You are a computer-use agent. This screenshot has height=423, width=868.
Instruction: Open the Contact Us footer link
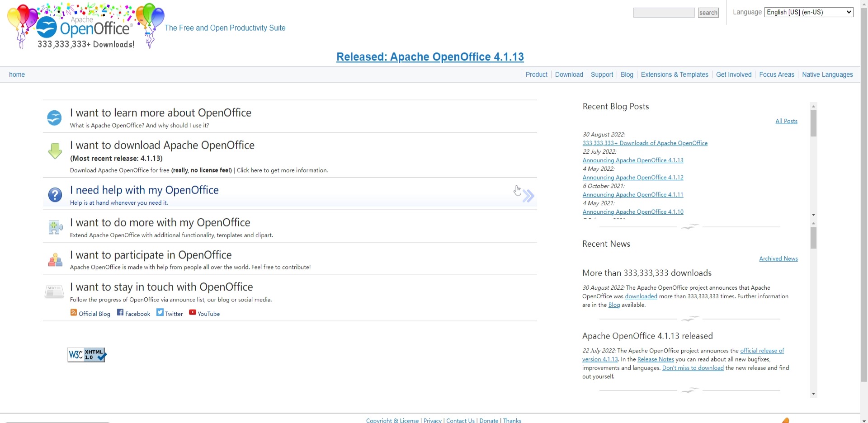coord(460,420)
